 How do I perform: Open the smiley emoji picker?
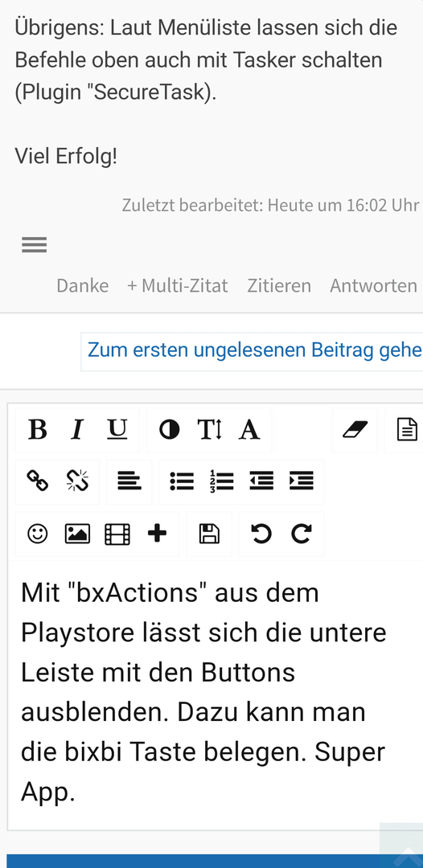tap(37, 534)
